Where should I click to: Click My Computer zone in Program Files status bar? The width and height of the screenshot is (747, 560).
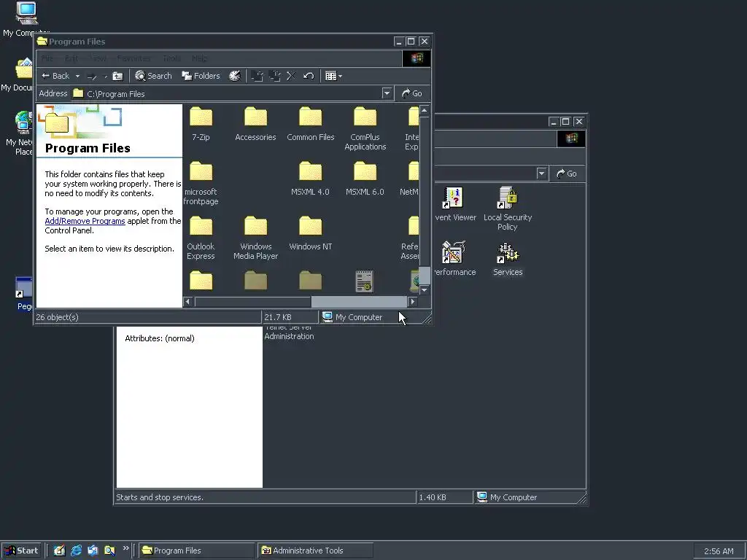pos(352,317)
